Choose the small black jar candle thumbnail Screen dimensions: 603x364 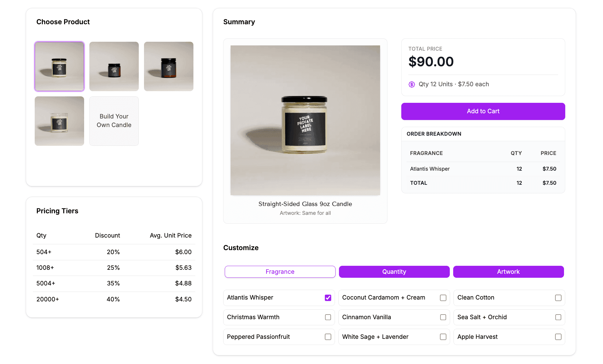click(114, 66)
